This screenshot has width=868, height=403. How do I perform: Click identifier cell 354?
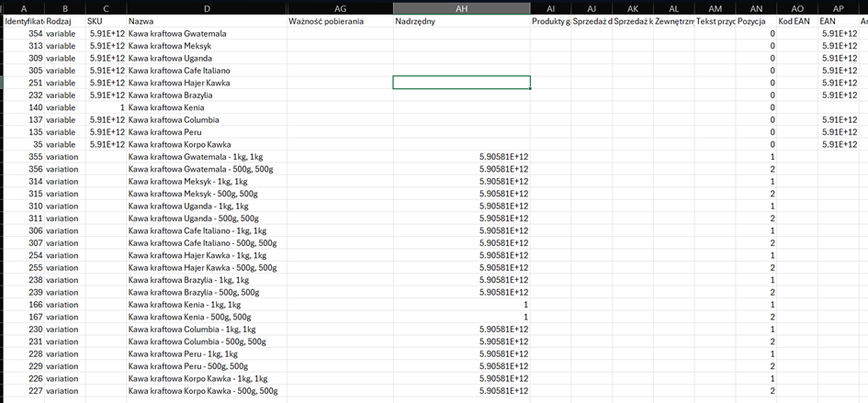(24, 33)
